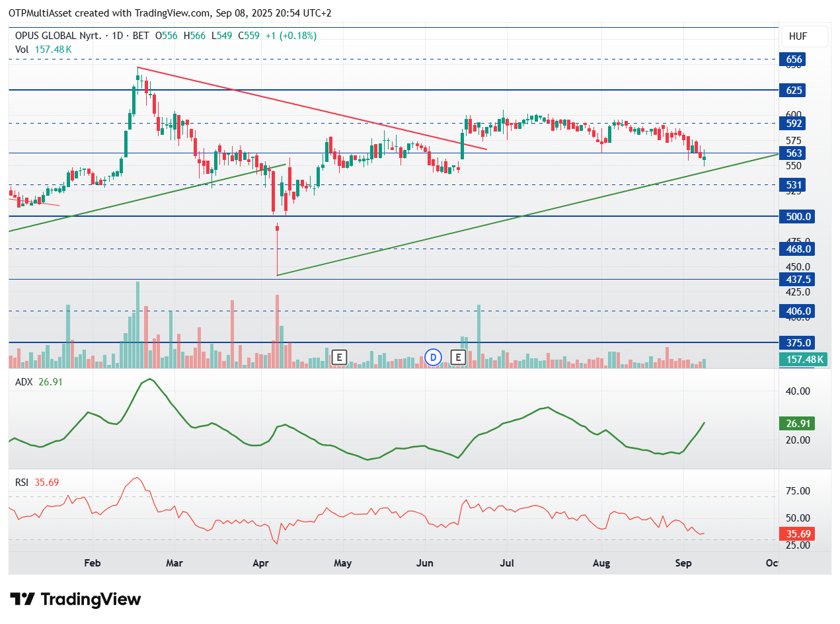The image size is (840, 624).
Task: Click the 531 support price label
Action: tap(794, 185)
